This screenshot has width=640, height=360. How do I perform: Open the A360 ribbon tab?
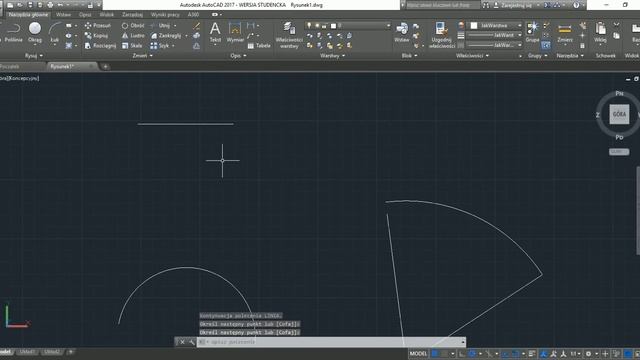pyautogui.click(x=193, y=15)
